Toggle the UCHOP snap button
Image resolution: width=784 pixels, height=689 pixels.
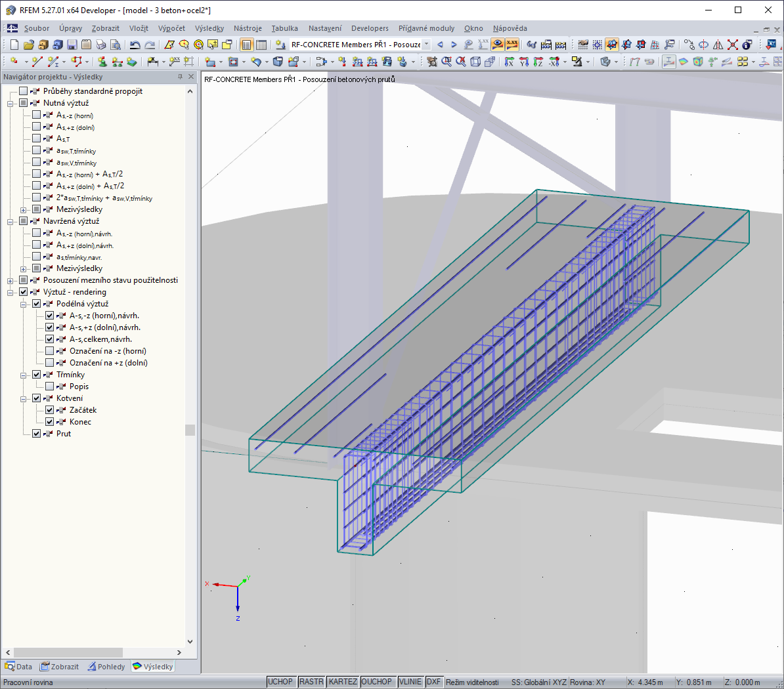280,682
